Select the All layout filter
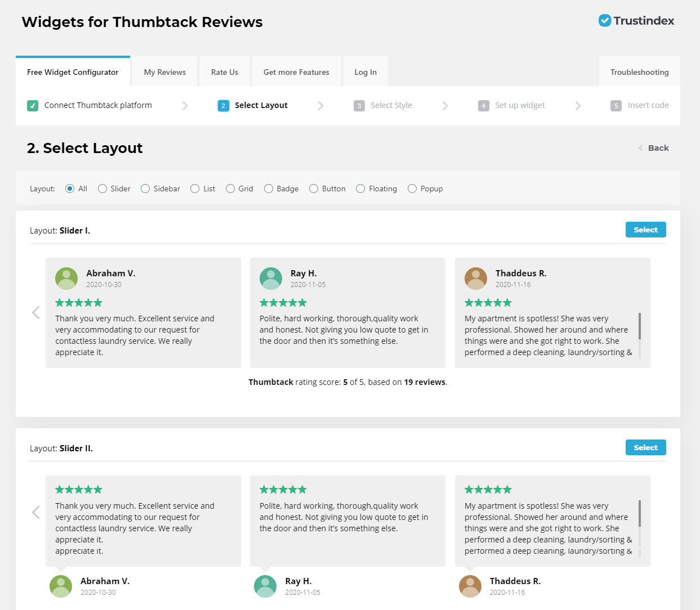The width and height of the screenshot is (700, 610). pyautogui.click(x=70, y=189)
